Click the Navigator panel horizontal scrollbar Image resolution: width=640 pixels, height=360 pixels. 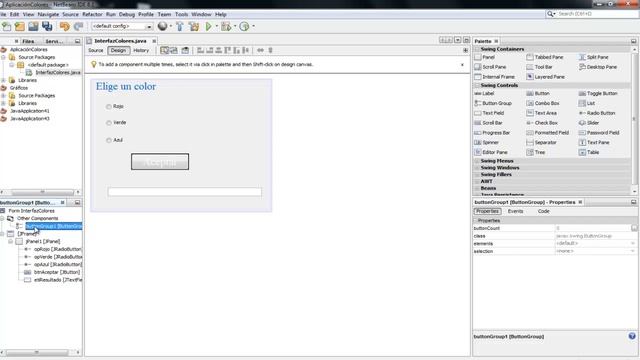click(36, 352)
